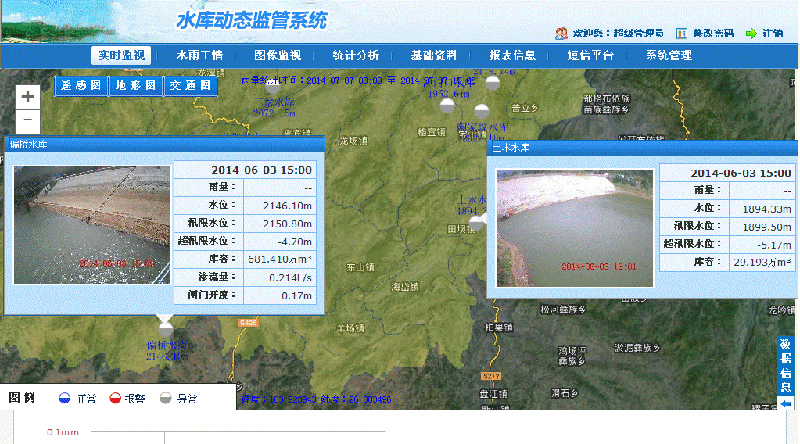This screenshot has height=444, width=800.
Task: Click the 报表信息 menu item
Action: tap(512, 56)
